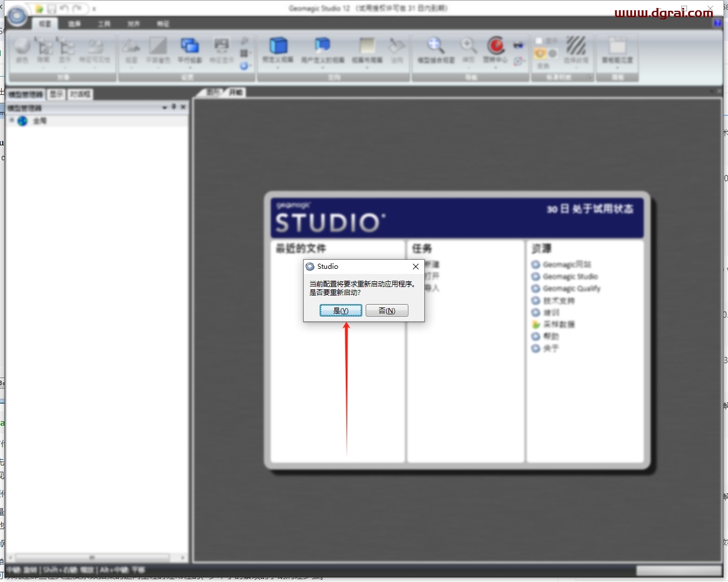Switch to the 显示 panel tab
728x582 pixels.
point(56,94)
